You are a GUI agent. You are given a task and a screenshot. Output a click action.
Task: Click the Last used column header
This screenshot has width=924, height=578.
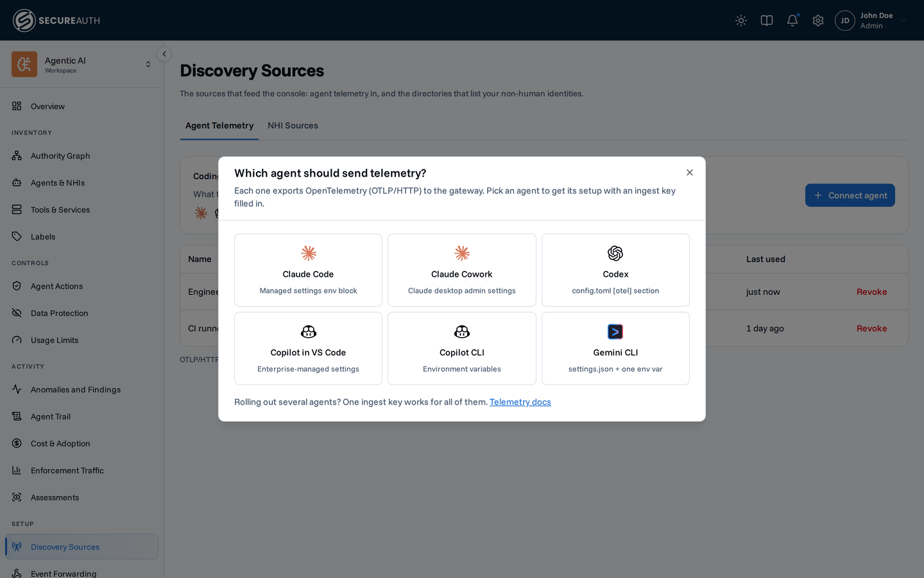766,259
